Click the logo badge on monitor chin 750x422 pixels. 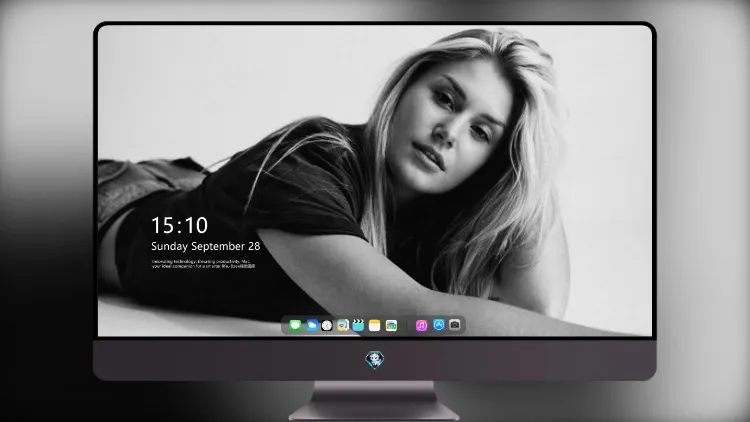375,360
